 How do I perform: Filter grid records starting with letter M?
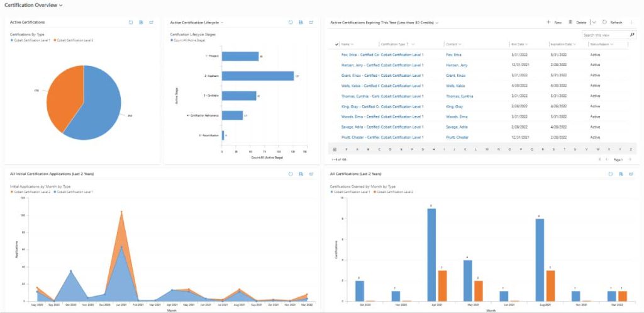[x=487, y=149]
